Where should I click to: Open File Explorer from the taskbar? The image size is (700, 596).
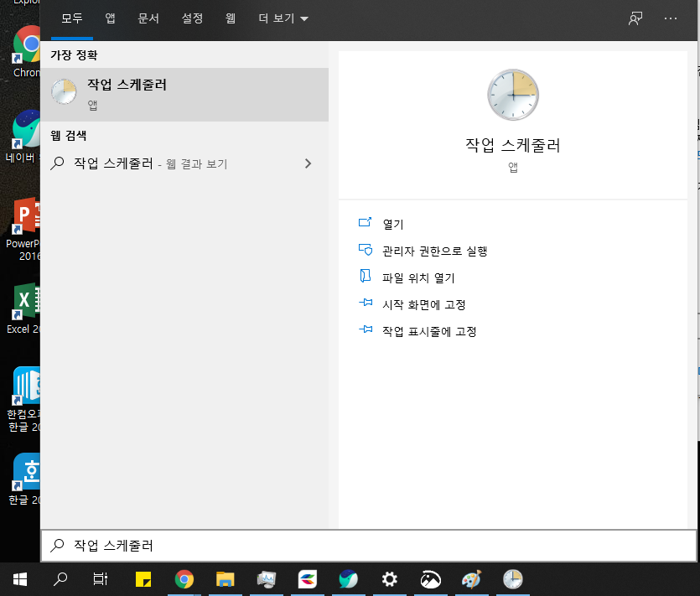[225, 579]
